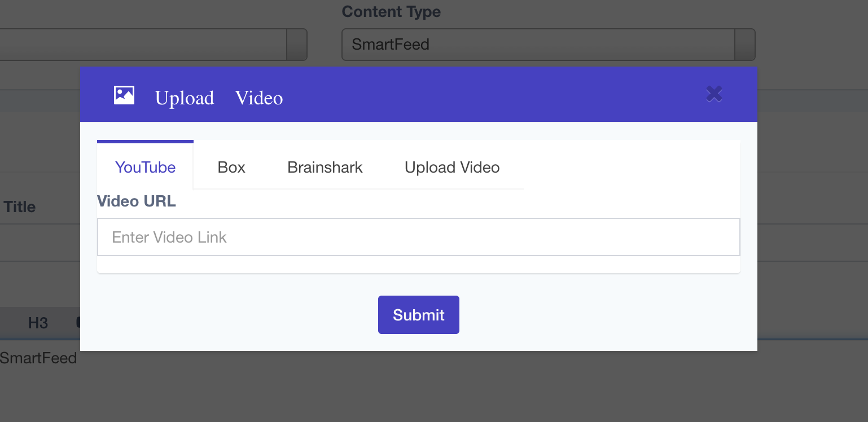The width and height of the screenshot is (868, 422).
Task: Focus the Enter Video Link field
Action: [418, 237]
